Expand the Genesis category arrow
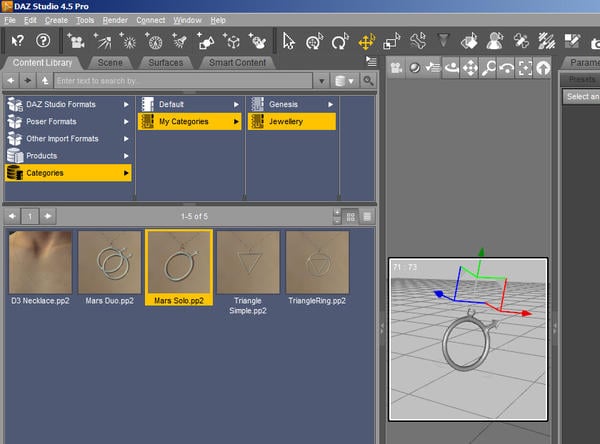 [330, 104]
